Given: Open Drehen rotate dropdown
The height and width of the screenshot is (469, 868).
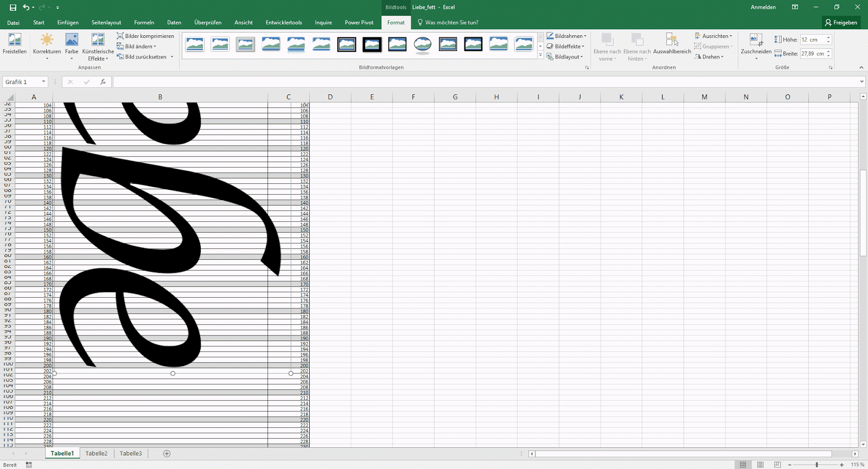Looking at the screenshot, I should coord(709,56).
